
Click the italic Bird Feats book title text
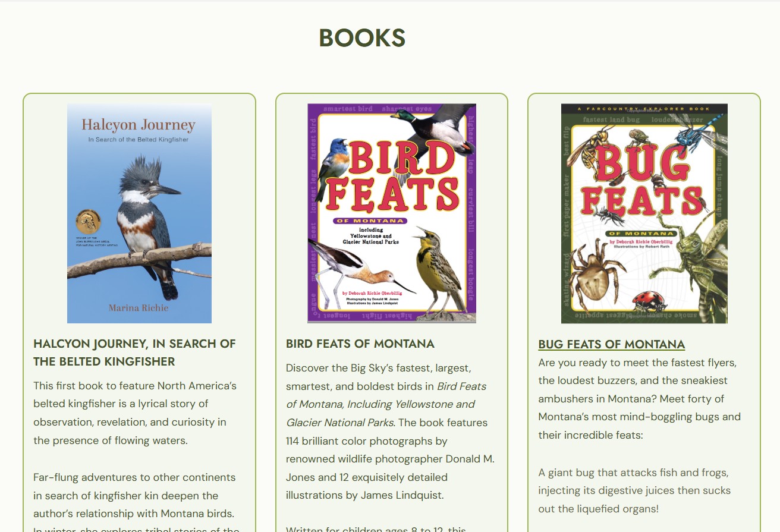pos(386,404)
